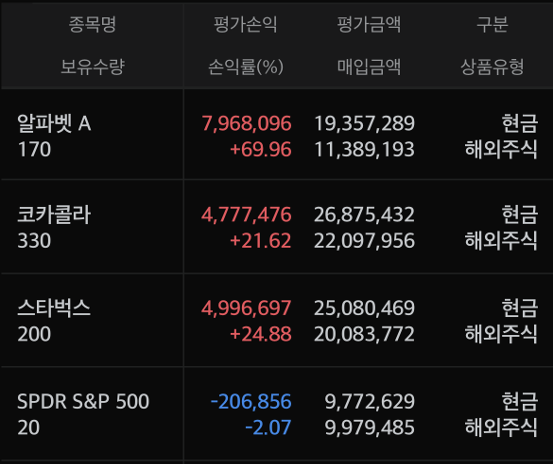553x464 pixels.
Task: Select holding quantity 200
Action: point(34,334)
